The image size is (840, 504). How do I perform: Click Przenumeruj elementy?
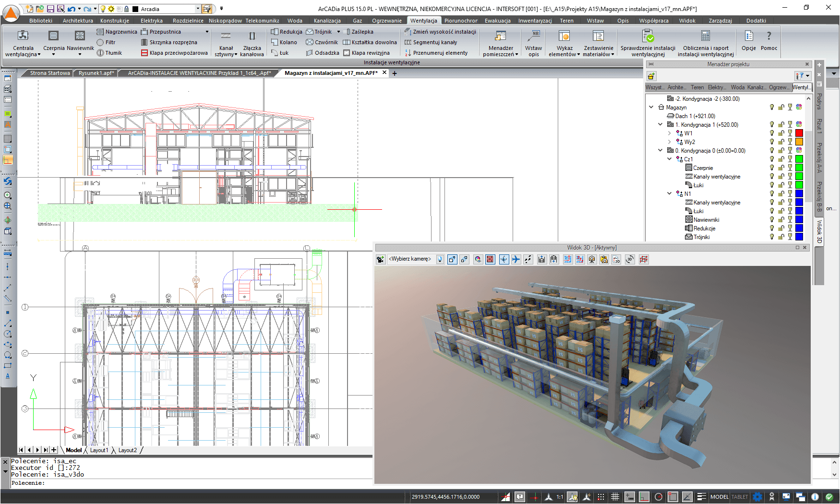pos(436,53)
